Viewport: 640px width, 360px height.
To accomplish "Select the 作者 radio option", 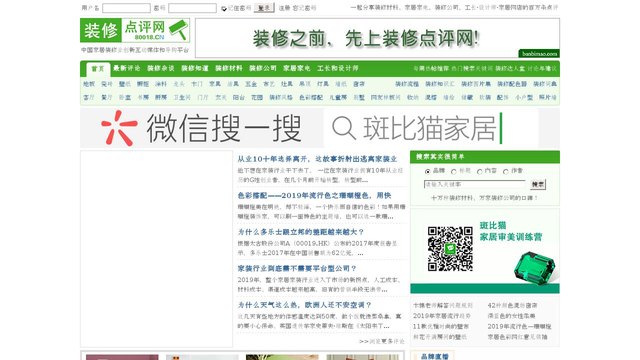I will coord(506,171).
